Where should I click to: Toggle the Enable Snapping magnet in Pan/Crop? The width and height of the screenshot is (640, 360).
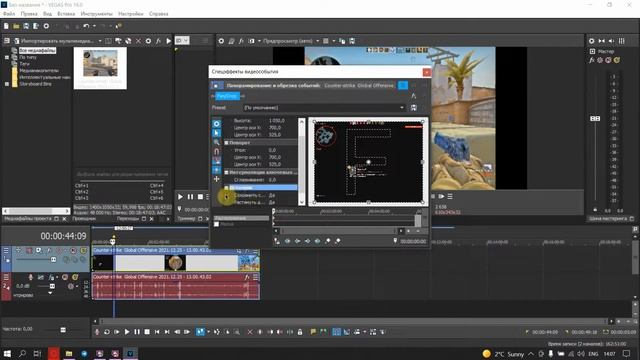pos(217,151)
